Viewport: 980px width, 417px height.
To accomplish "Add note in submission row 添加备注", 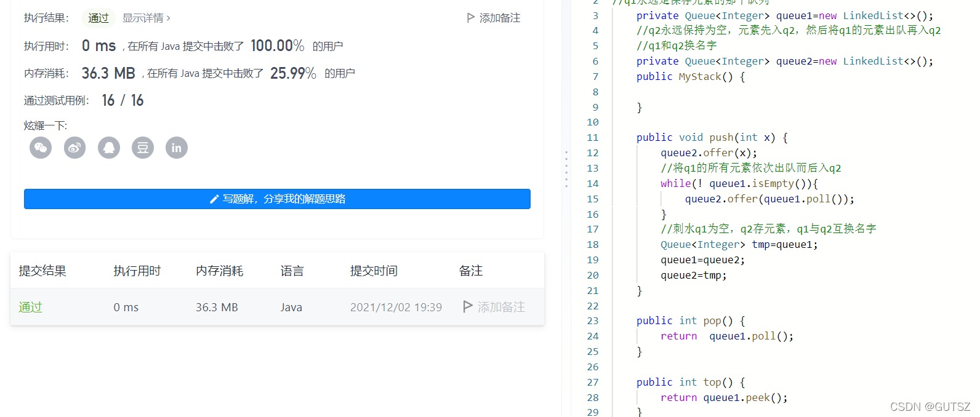I will coord(501,307).
